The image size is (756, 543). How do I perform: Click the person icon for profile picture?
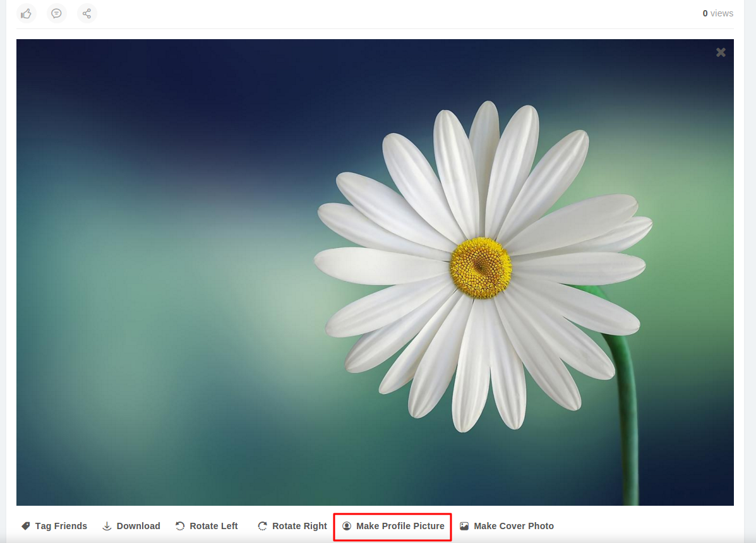347,526
